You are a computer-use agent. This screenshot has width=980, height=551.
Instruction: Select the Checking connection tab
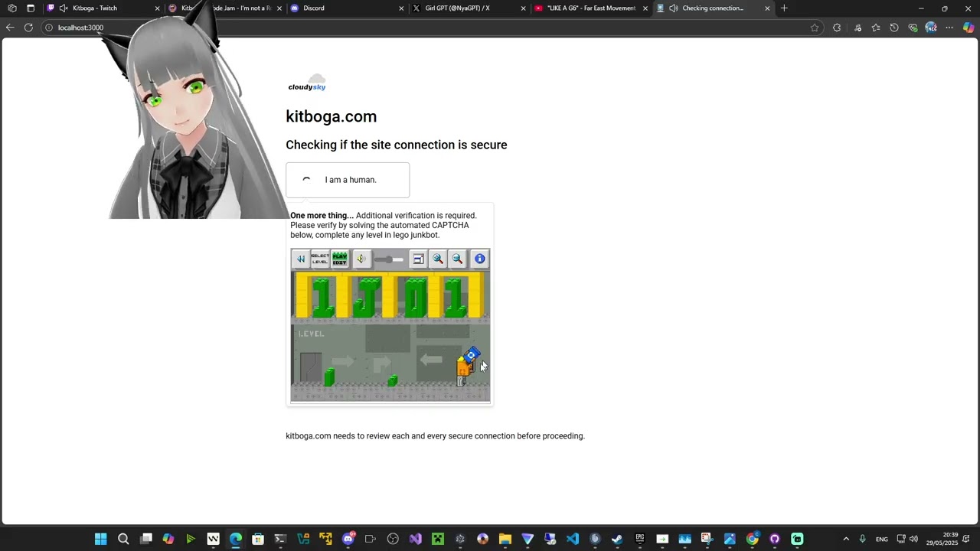point(712,8)
